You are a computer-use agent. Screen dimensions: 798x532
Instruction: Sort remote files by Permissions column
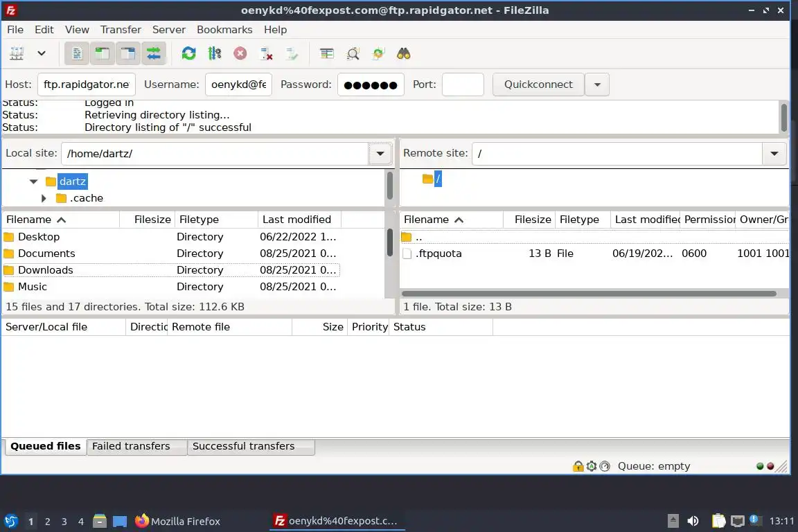[708, 220]
